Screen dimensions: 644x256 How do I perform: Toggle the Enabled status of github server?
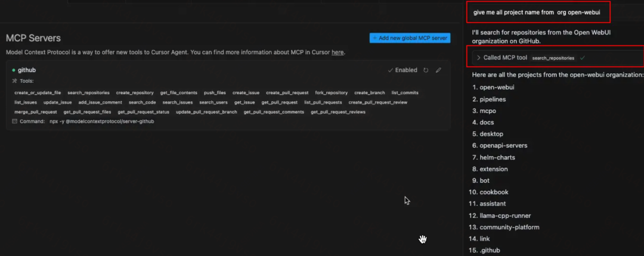click(x=402, y=70)
